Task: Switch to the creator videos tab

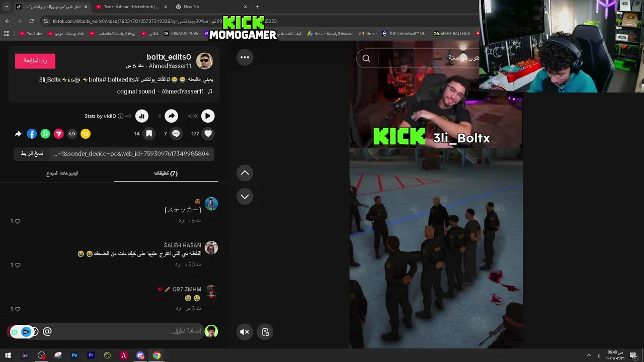Action: pos(62,173)
